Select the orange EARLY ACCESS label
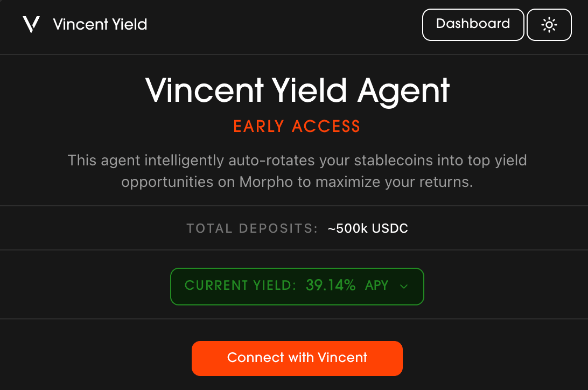This screenshot has height=390, width=588. click(x=297, y=127)
